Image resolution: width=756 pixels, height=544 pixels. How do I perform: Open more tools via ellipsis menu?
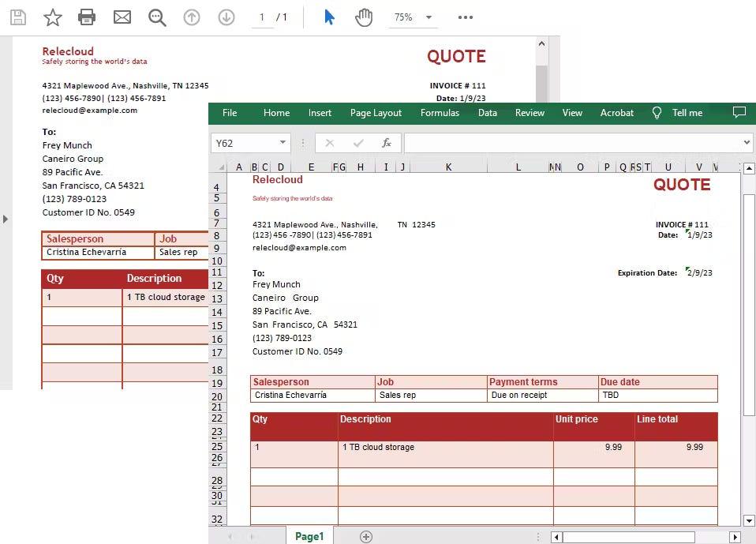pyautogui.click(x=465, y=17)
